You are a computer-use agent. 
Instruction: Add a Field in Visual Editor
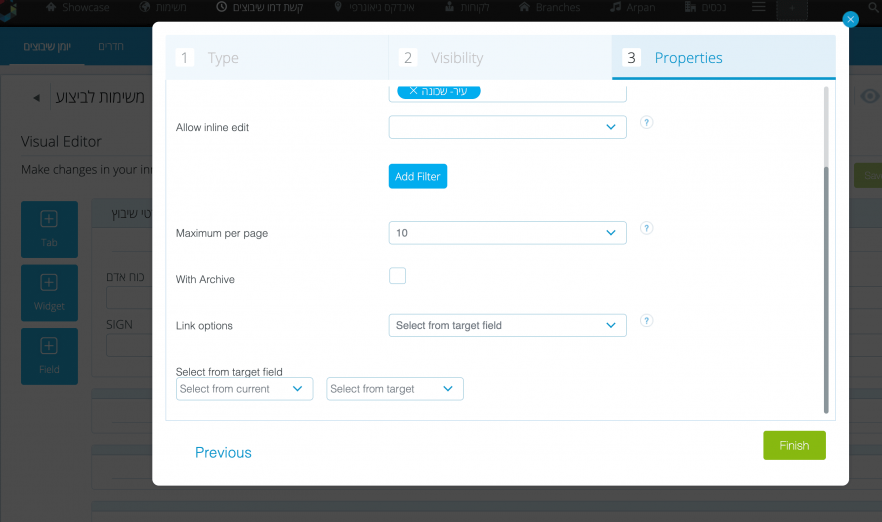pos(50,357)
